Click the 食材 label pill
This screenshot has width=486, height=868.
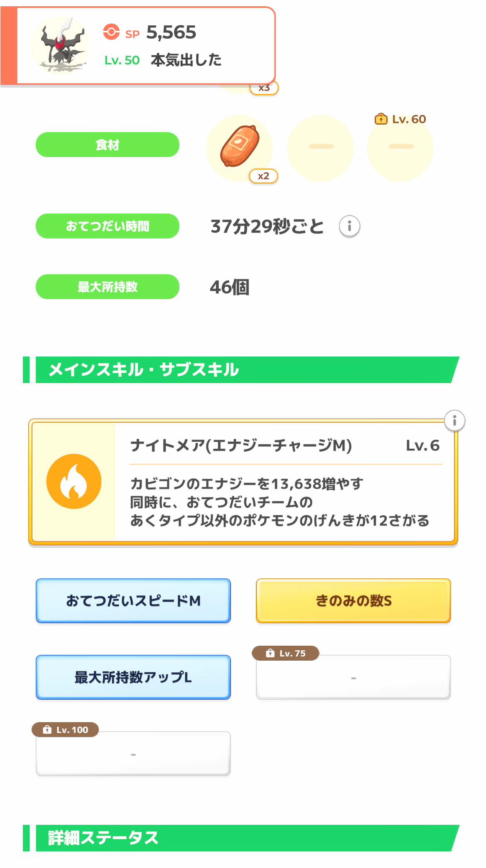click(108, 145)
